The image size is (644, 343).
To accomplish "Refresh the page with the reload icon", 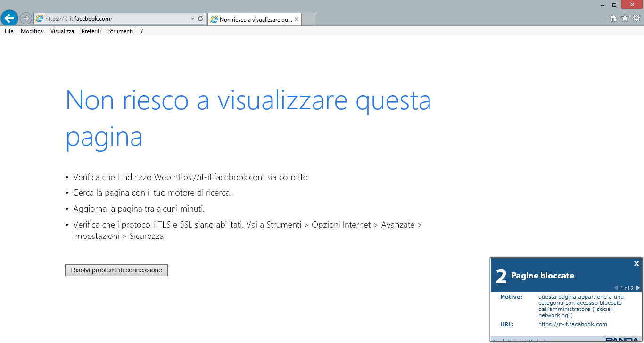I will [200, 19].
